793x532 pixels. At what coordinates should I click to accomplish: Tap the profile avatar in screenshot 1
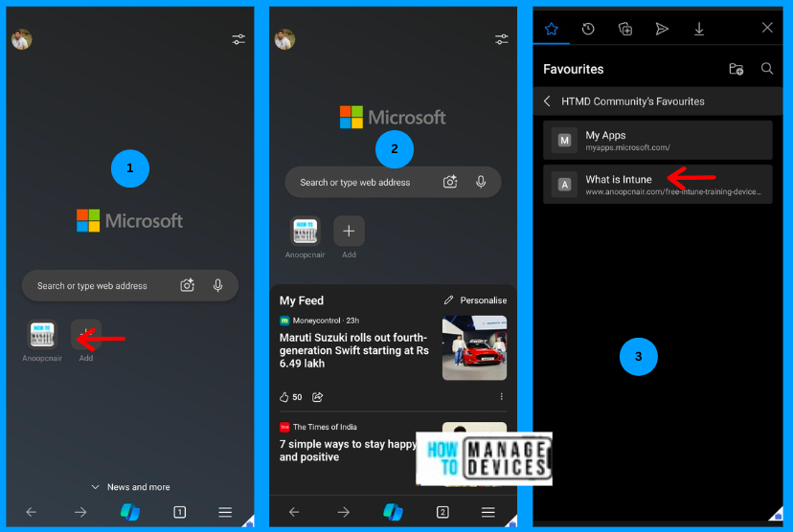pos(22,39)
